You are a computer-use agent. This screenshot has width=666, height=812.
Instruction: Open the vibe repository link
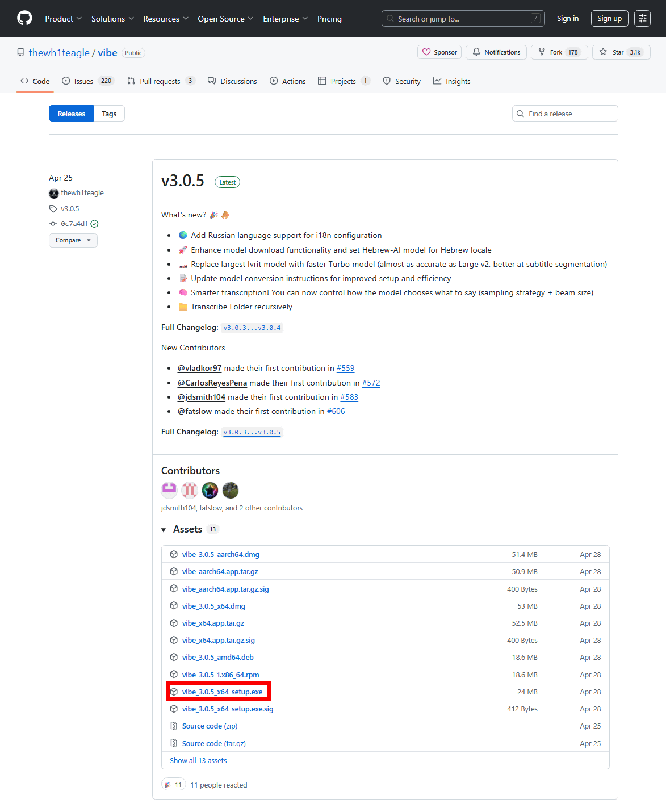[x=108, y=53]
